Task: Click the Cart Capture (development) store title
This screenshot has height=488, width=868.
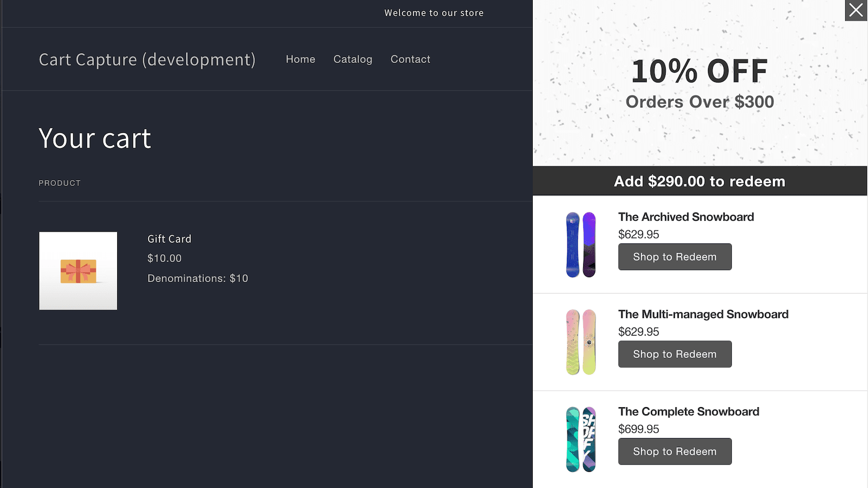Action: tap(147, 60)
